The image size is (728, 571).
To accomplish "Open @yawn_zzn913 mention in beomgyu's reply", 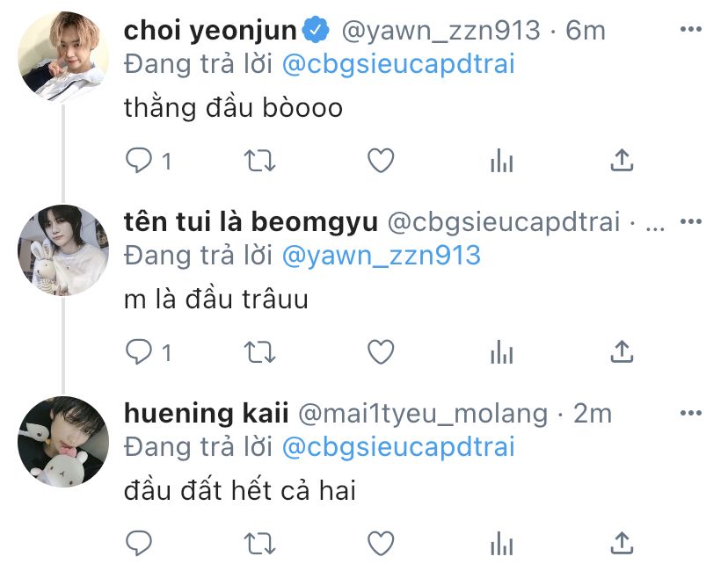I will tap(382, 256).
